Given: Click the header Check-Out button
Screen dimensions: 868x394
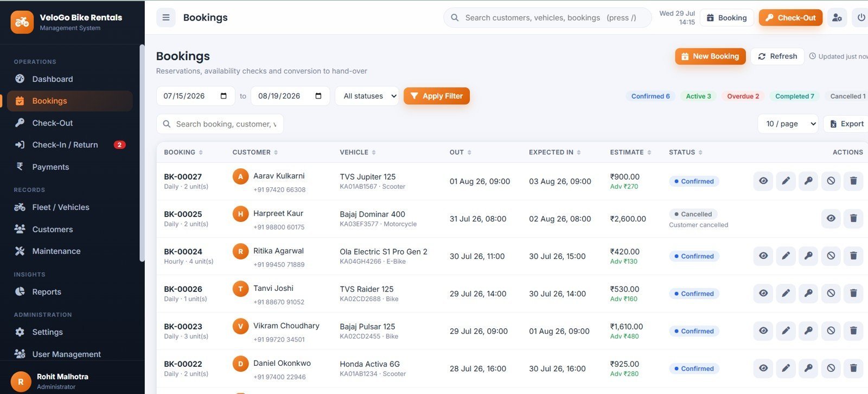Looking at the screenshot, I should (790, 17).
